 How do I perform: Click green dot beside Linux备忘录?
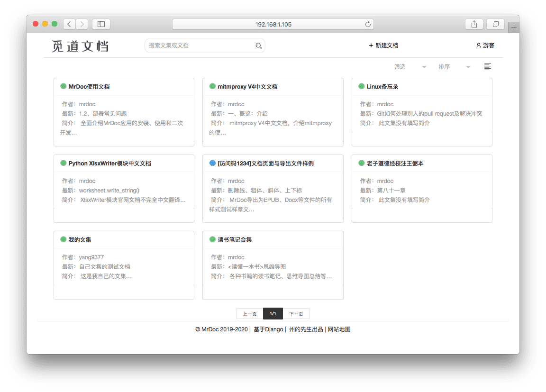[x=362, y=86]
